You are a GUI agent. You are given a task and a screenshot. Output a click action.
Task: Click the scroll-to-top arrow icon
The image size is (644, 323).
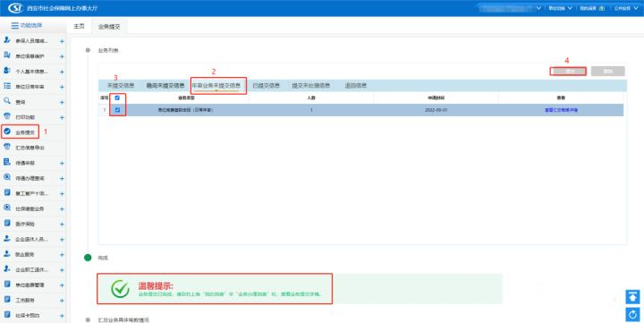(x=632, y=297)
